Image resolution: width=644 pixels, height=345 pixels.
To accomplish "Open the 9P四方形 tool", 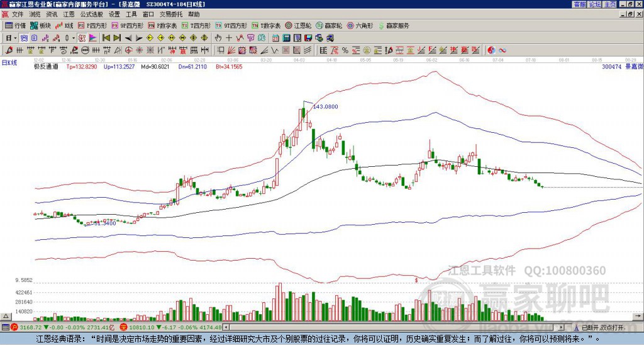I will pyautogui.click(x=128, y=25).
